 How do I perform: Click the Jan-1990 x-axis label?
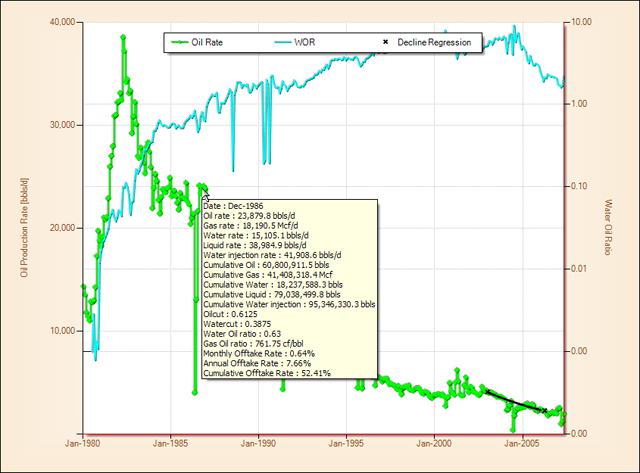259,441
